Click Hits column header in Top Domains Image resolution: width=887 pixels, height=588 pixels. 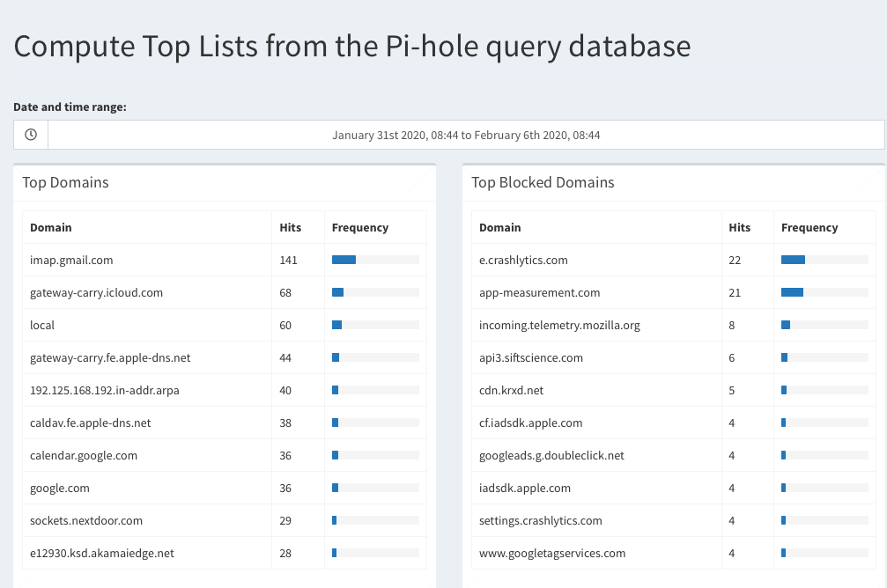[290, 227]
